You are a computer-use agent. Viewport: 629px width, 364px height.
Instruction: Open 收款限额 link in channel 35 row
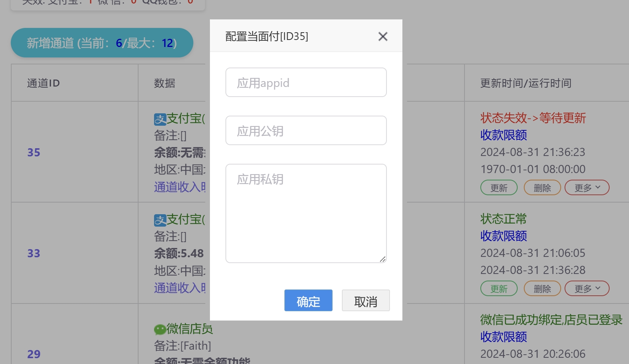click(x=503, y=135)
